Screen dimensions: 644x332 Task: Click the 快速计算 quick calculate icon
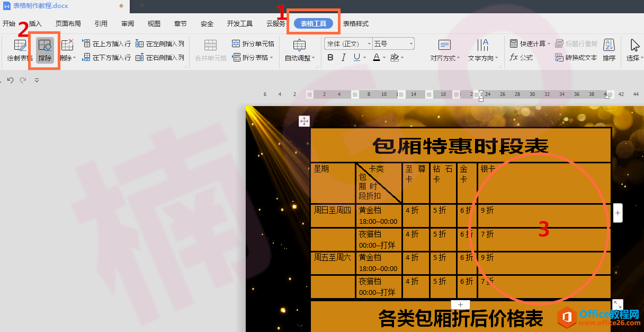tap(514, 43)
